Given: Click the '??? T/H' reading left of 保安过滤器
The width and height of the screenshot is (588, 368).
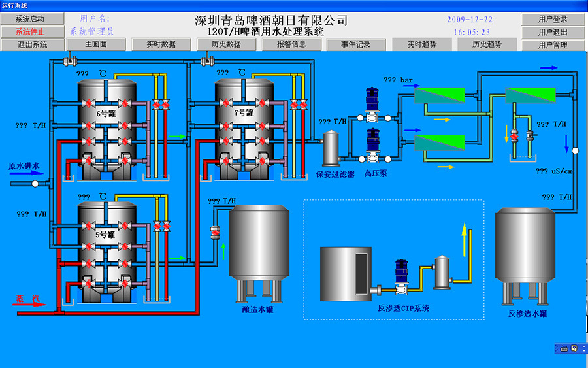Looking at the screenshot, I should click(x=333, y=122).
